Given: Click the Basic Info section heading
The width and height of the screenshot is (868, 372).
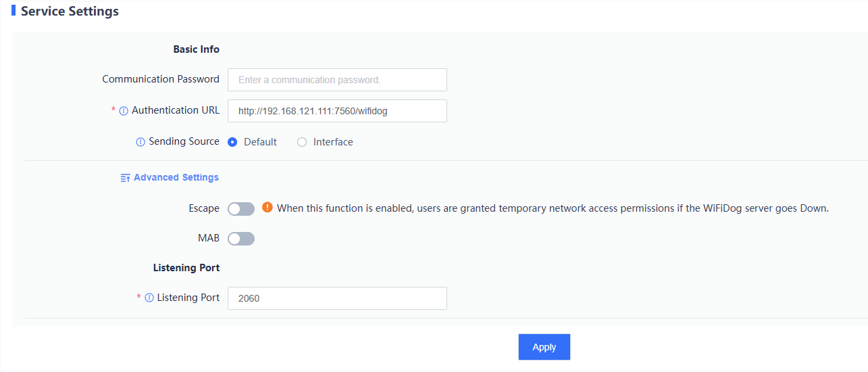Looking at the screenshot, I should pos(196,49).
